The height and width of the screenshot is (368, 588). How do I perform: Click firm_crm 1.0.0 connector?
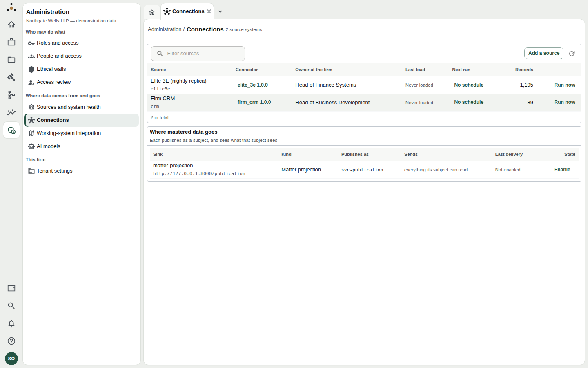click(x=254, y=102)
